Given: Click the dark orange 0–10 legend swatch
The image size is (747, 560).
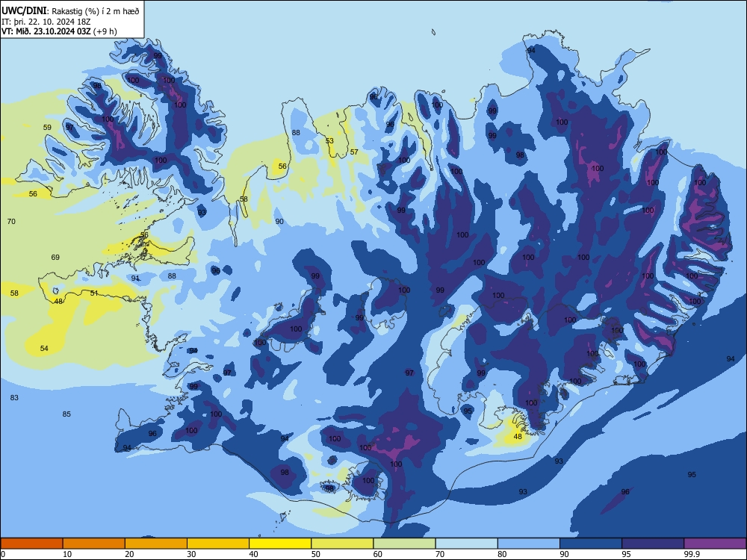Looking at the screenshot, I should [31, 544].
